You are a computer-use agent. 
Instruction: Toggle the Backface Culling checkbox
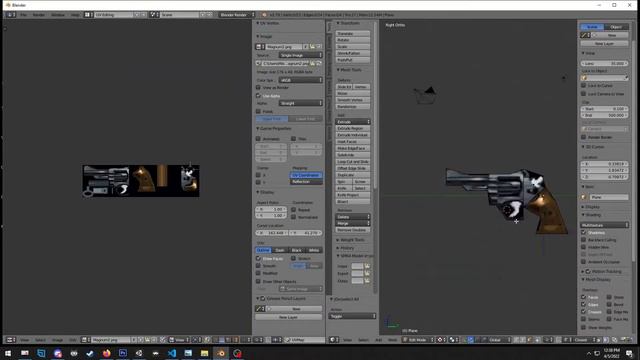[583, 240]
